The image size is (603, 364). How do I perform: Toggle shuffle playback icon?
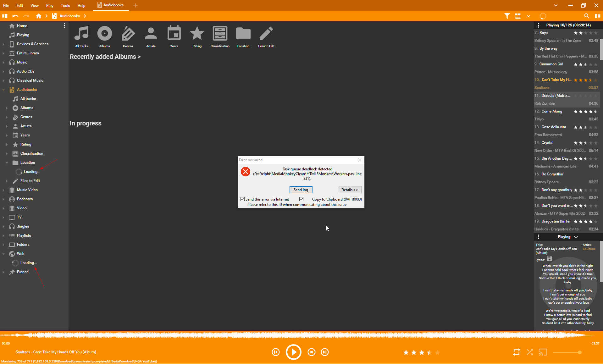(530, 352)
